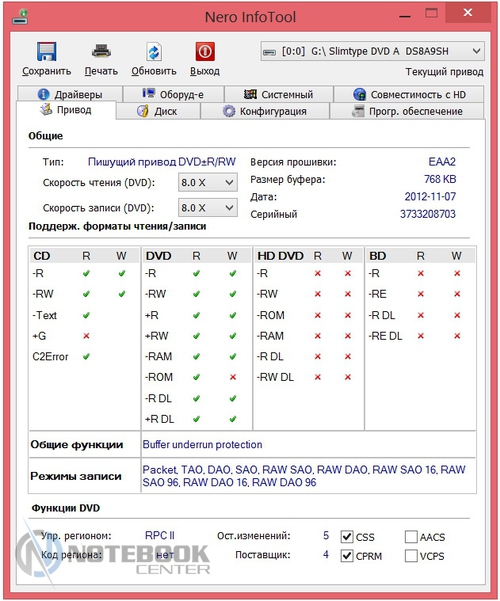Open the DVD read speed dropdown
This screenshot has height=601, width=500.
pyautogui.click(x=207, y=182)
